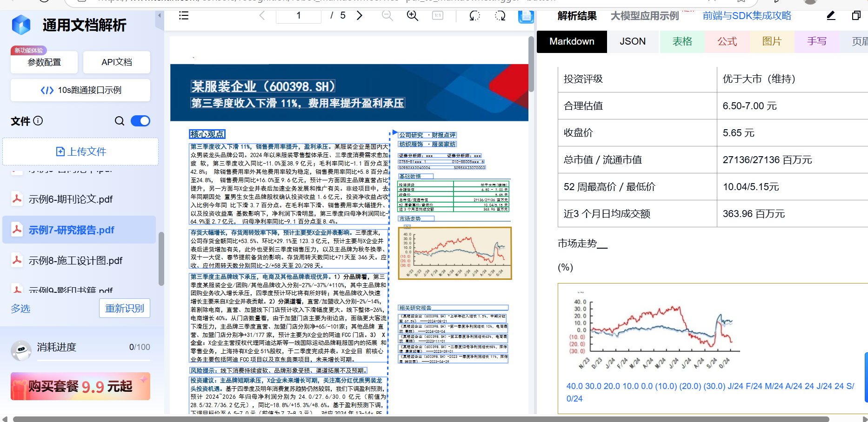Viewport: 868px width, 422px height.
Task: Click the page number input field
Action: click(299, 16)
